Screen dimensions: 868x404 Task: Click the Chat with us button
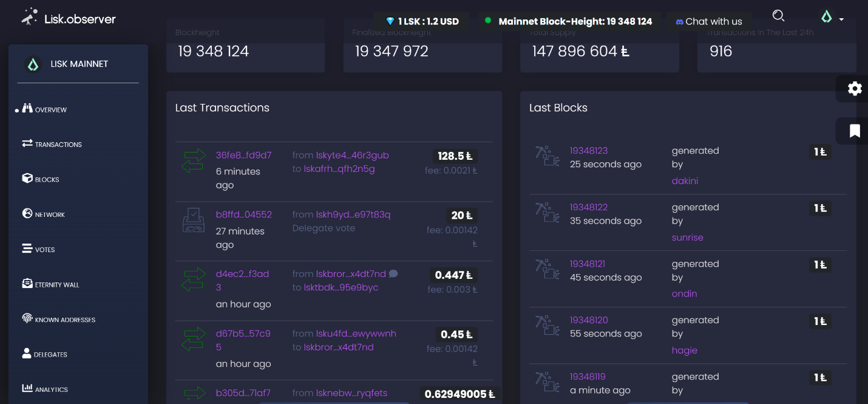tap(708, 21)
